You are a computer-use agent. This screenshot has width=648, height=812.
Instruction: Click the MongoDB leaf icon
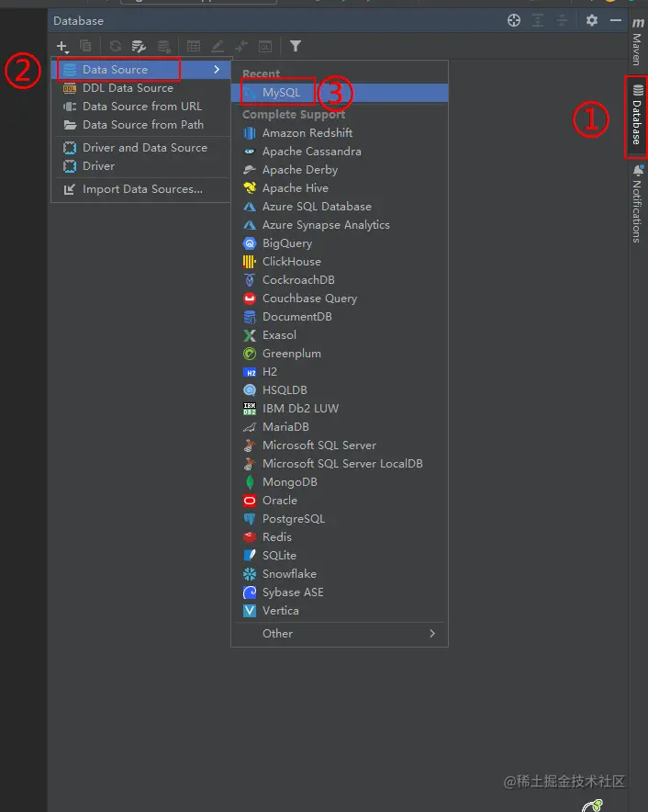pyautogui.click(x=250, y=482)
